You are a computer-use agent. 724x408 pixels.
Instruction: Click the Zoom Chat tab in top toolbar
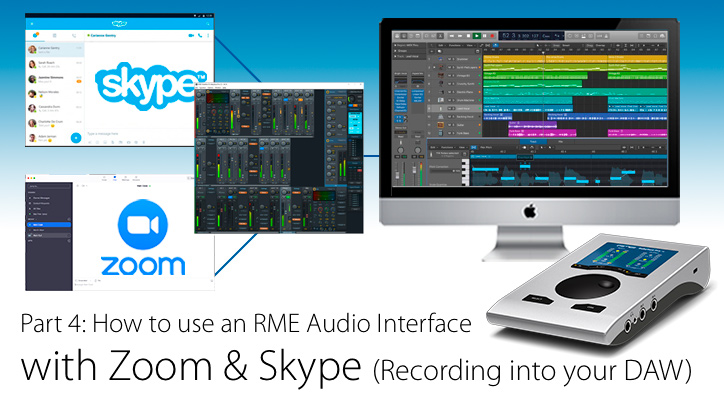tap(115, 178)
